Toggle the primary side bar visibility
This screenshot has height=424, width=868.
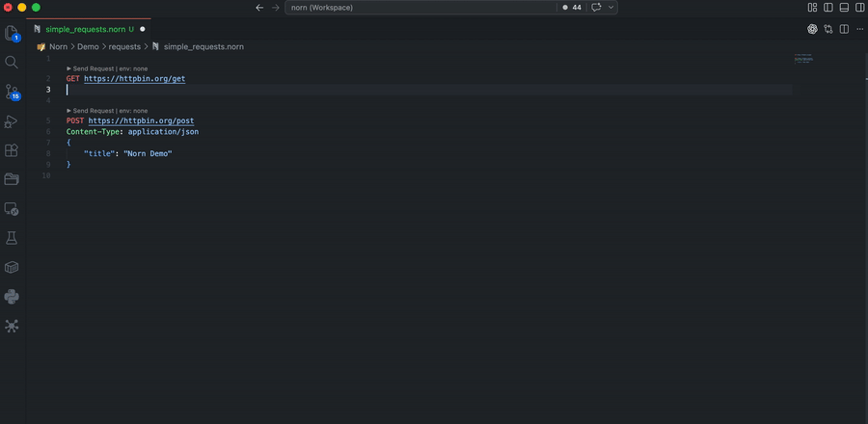tap(828, 8)
